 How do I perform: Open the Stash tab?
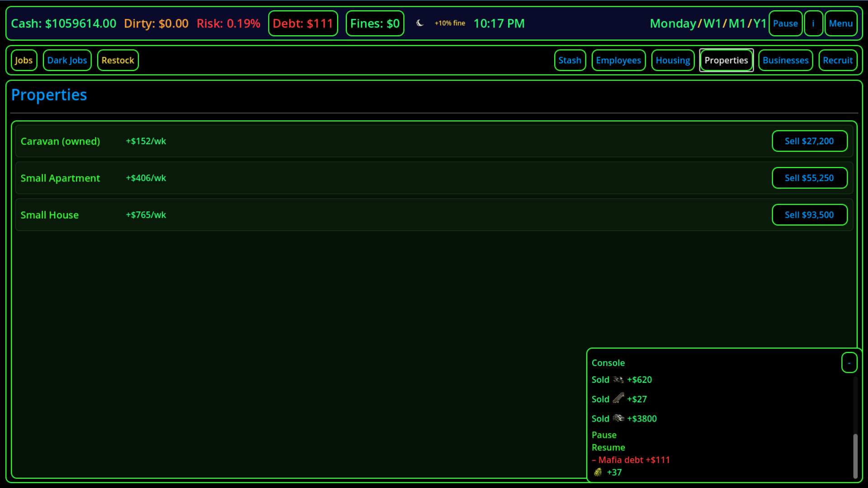pyautogui.click(x=570, y=60)
